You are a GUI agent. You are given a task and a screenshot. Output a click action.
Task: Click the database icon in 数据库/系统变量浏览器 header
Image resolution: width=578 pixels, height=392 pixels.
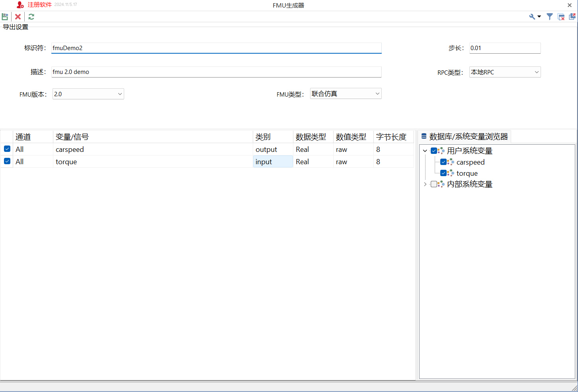[x=423, y=136]
